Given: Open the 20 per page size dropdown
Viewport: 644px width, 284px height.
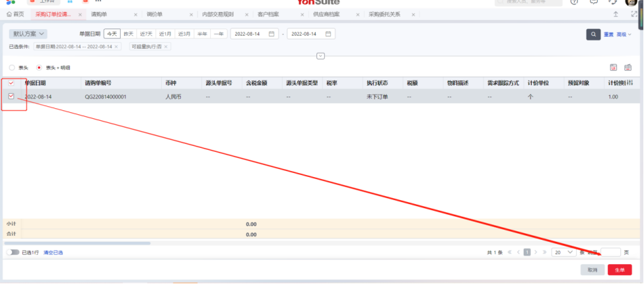Looking at the screenshot, I should tap(564, 252).
